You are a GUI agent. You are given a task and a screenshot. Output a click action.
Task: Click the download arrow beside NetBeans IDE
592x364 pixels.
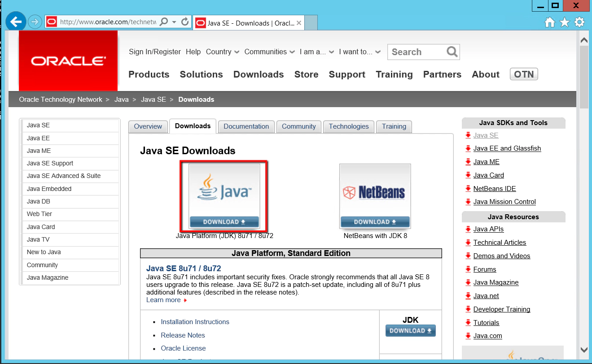(467, 188)
